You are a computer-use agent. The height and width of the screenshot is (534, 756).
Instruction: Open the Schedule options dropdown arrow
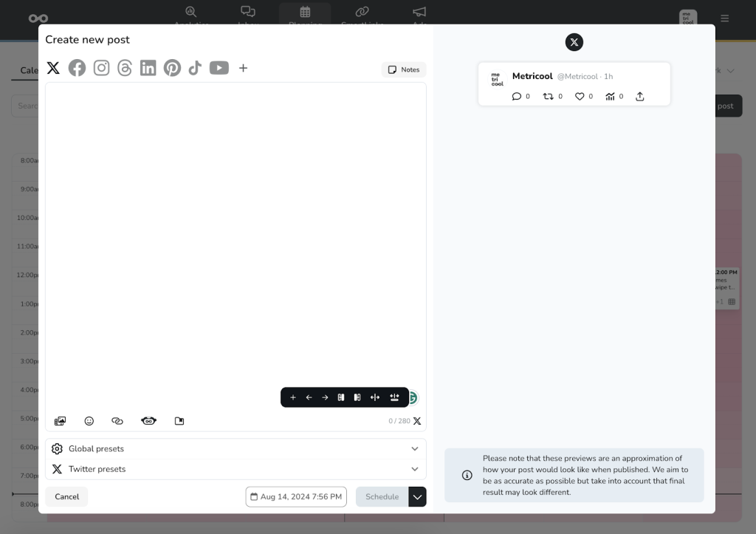point(418,496)
